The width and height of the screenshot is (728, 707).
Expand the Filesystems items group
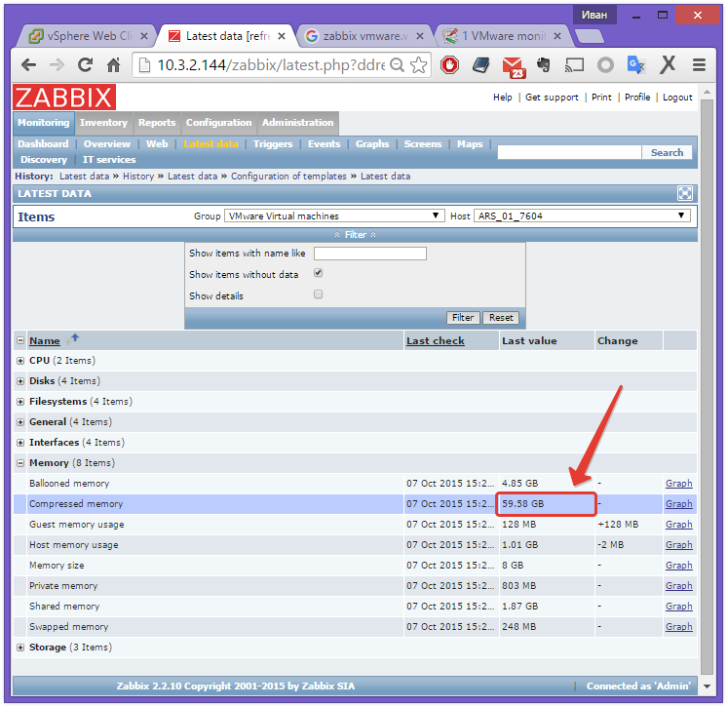(20, 402)
